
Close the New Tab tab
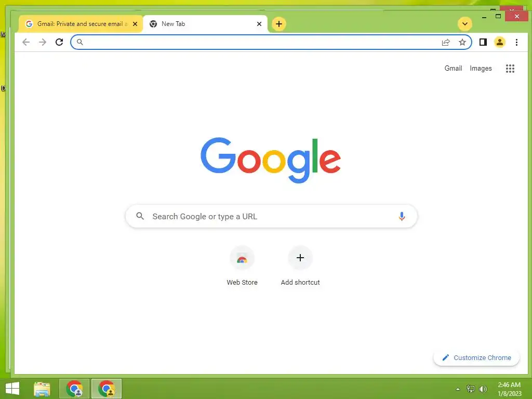click(x=259, y=24)
